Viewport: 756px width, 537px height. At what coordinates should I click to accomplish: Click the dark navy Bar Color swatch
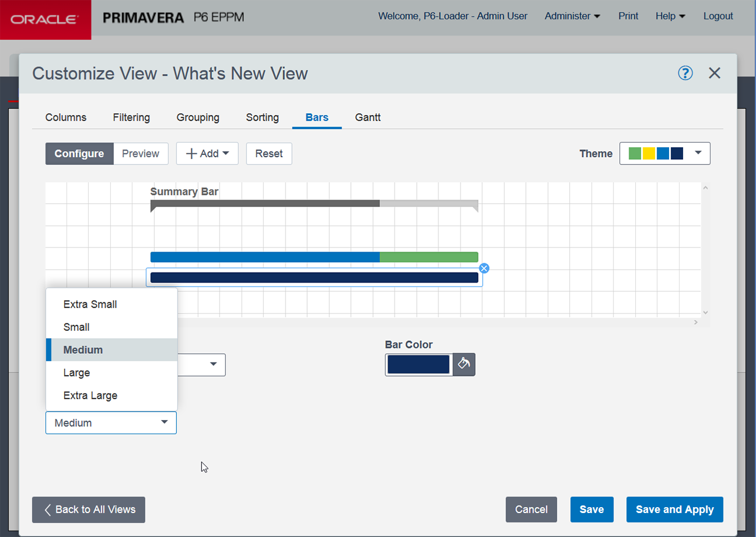point(418,364)
